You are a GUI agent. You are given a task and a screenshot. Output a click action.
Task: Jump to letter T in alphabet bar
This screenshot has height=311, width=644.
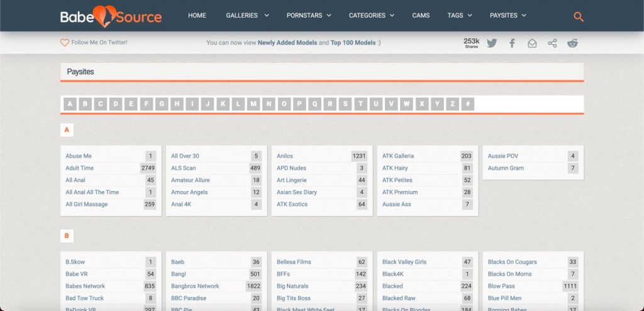360,104
